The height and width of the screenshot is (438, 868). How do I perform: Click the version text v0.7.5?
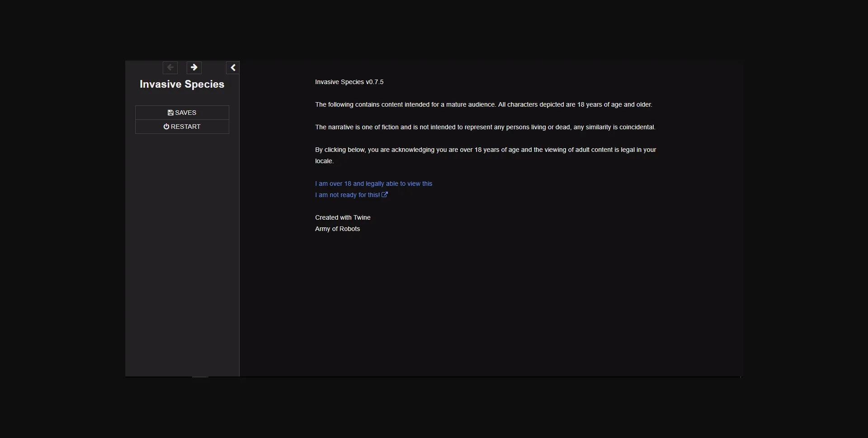pos(374,82)
